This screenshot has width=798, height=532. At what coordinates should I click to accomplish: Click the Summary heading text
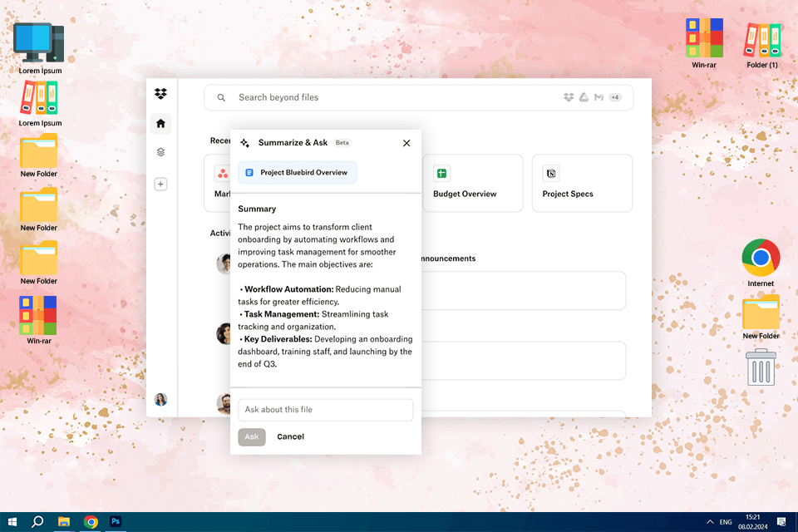pos(257,209)
